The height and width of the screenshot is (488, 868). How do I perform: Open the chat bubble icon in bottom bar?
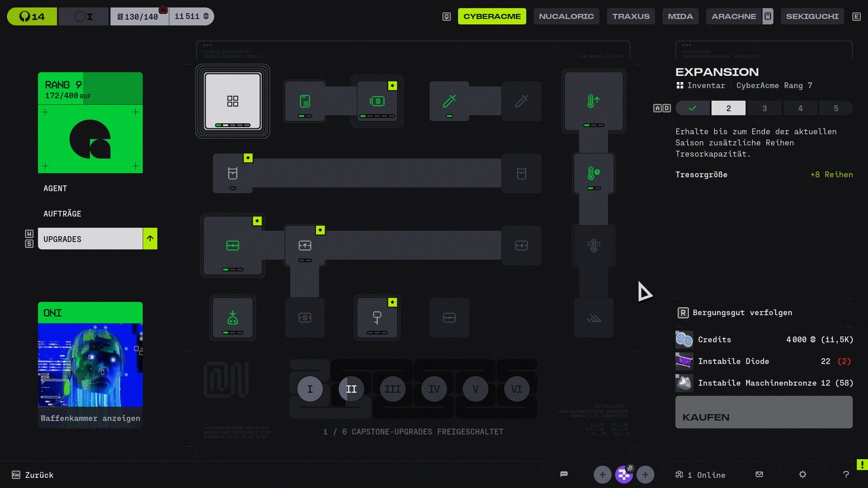click(564, 474)
